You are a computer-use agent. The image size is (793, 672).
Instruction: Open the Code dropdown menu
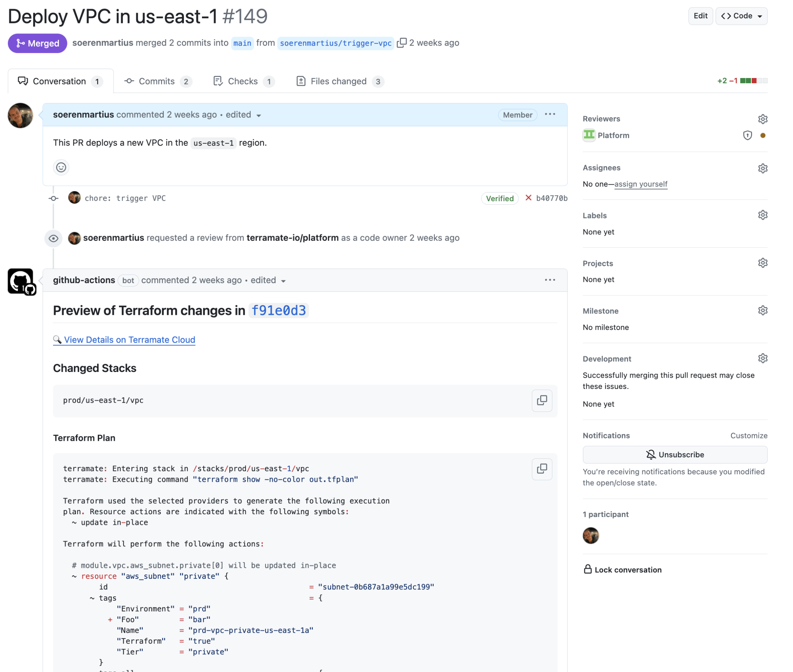(741, 16)
